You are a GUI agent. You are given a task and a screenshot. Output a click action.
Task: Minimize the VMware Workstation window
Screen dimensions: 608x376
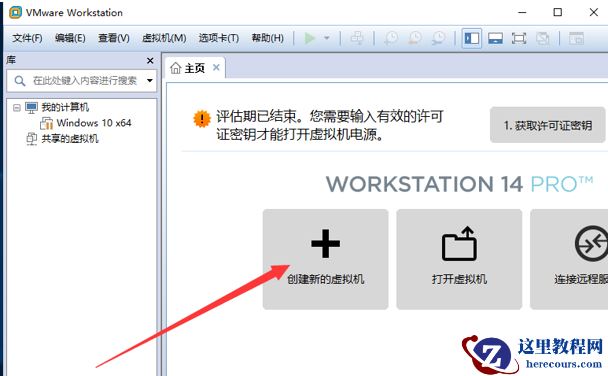pyautogui.click(x=522, y=12)
